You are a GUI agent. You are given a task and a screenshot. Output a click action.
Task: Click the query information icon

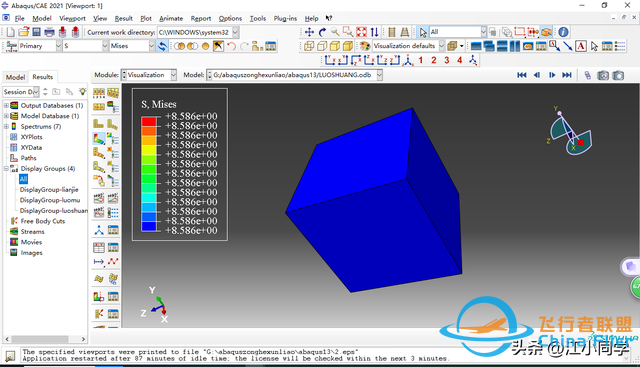pyautogui.click(x=563, y=32)
